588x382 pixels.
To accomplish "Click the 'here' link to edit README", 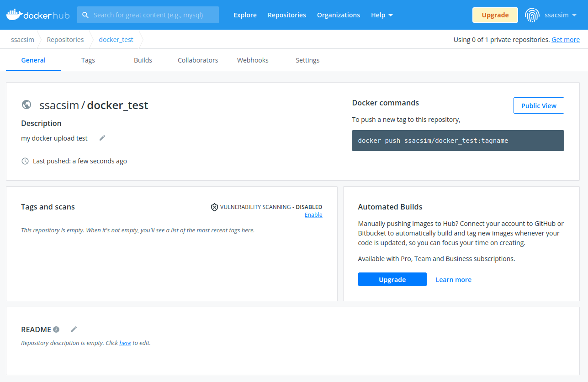I will (125, 343).
